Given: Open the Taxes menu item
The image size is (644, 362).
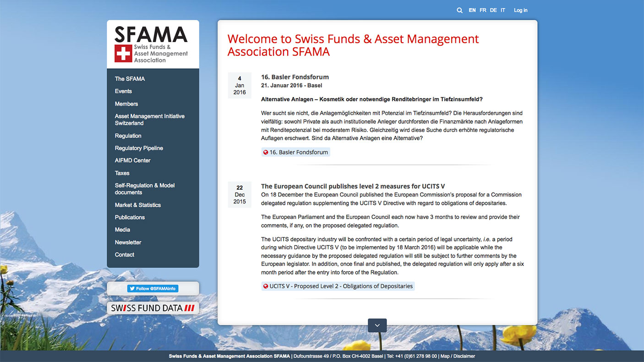Looking at the screenshot, I should tap(122, 173).
